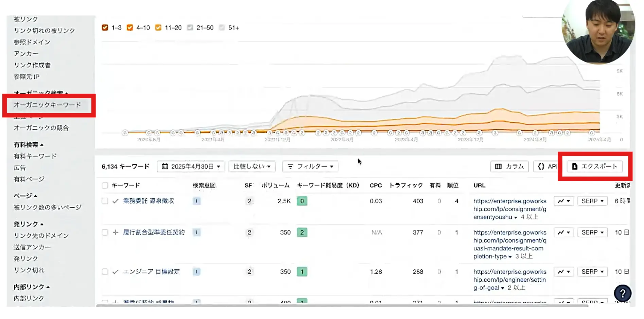Enable the 21–50 ranking position checkbox
The height and width of the screenshot is (319, 644).
click(190, 28)
